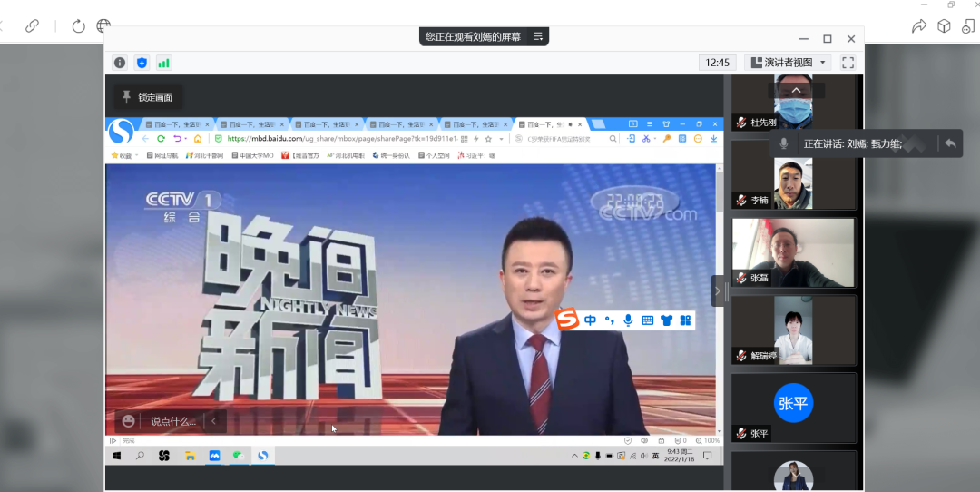Open a new tab in shared browser
This screenshot has width=980, height=492.
tap(599, 123)
